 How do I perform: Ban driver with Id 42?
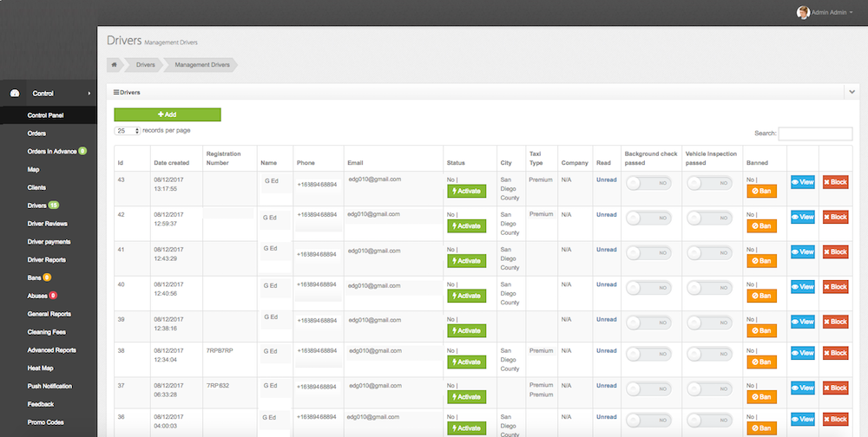tap(762, 225)
